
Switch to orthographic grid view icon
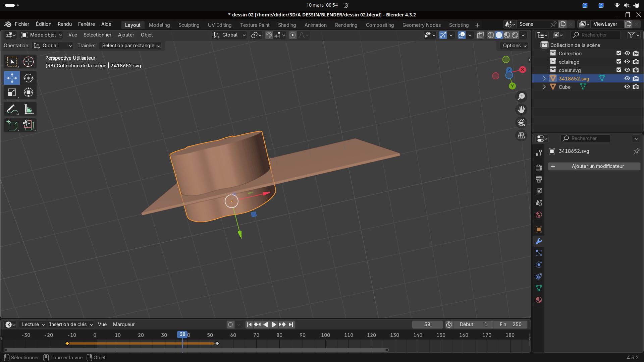pos(521,135)
